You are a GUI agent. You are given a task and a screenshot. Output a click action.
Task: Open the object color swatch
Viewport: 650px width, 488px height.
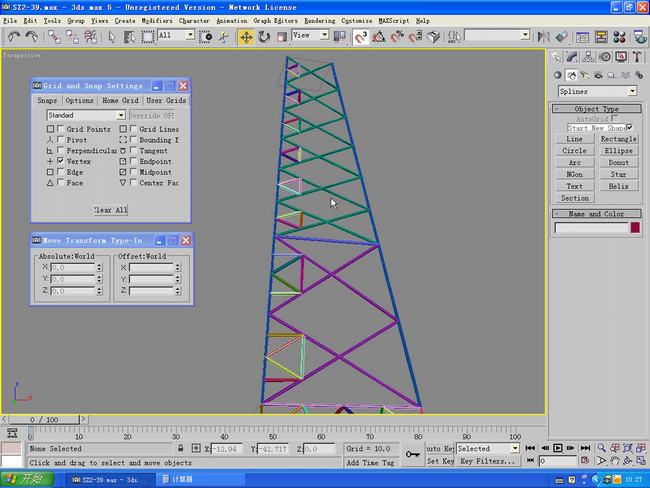click(x=635, y=227)
